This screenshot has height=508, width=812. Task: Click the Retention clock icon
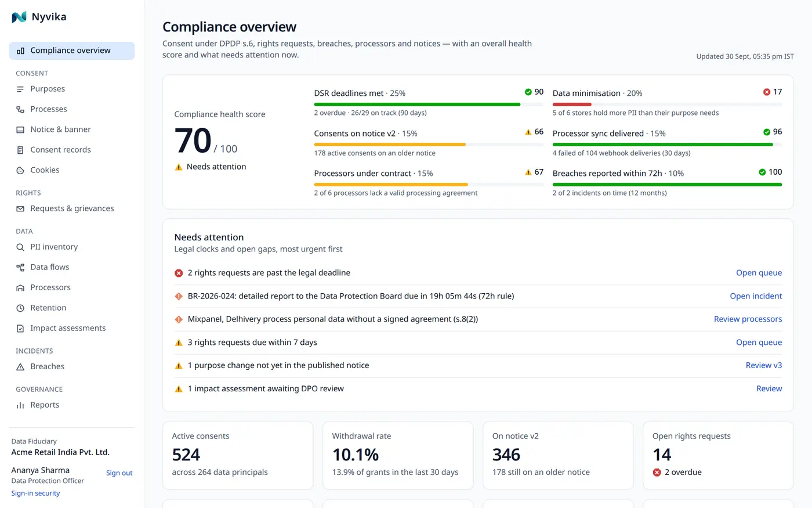[20, 308]
